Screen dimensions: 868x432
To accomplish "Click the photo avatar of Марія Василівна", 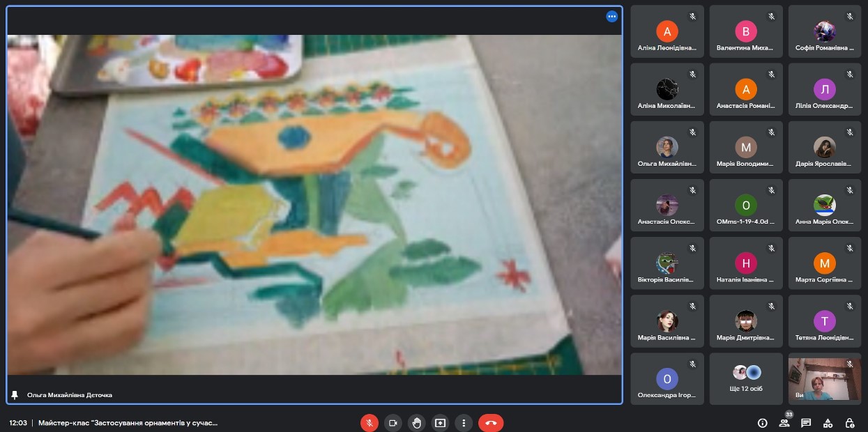I will click(667, 321).
